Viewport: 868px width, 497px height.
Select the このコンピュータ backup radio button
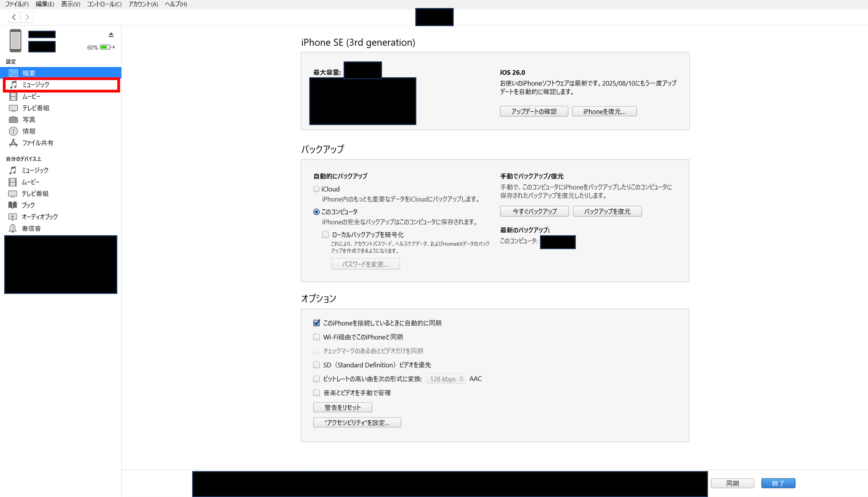[x=317, y=212]
